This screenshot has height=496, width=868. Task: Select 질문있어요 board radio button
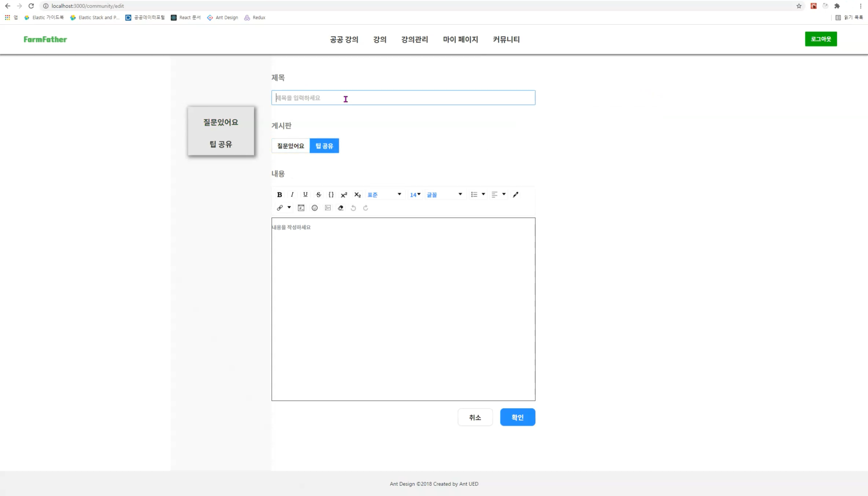pos(290,146)
